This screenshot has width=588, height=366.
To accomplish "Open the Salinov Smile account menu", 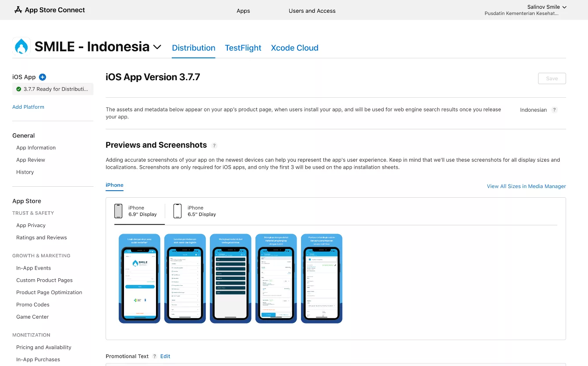I will point(547,7).
